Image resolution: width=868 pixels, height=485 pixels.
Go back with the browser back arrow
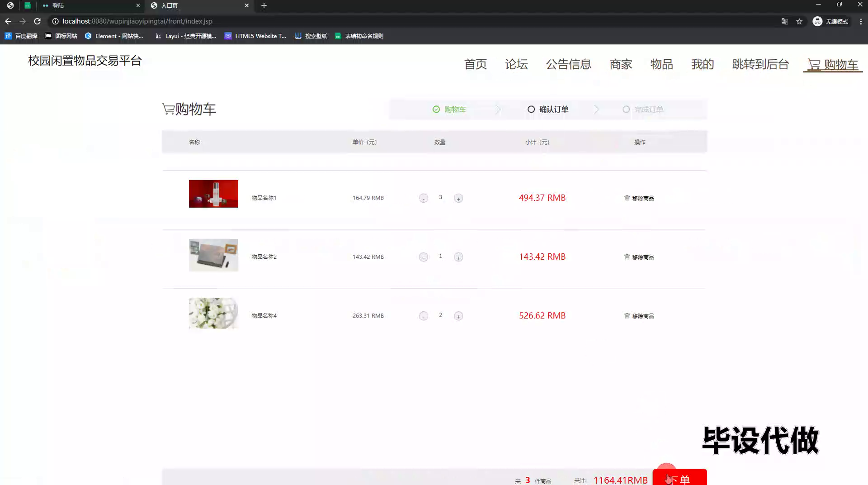pyautogui.click(x=8, y=21)
